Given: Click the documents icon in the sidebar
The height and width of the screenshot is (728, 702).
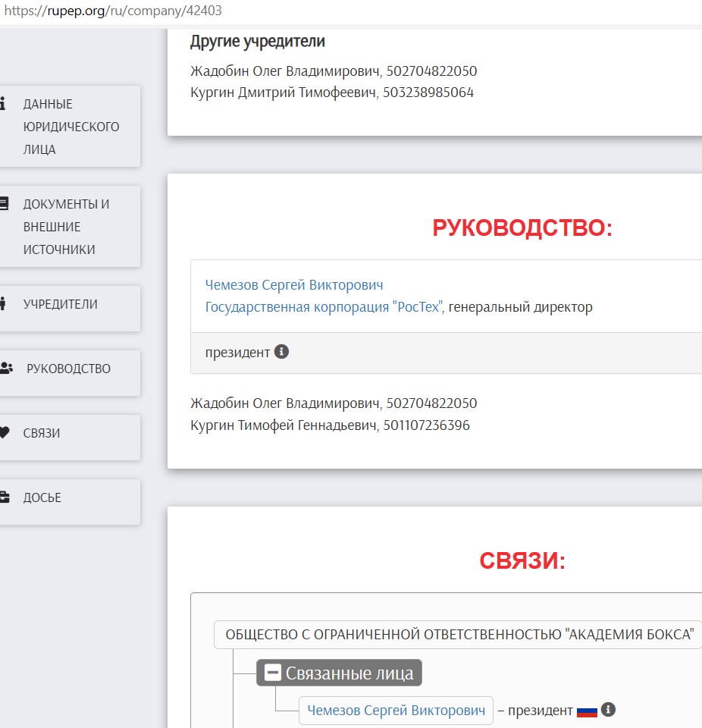Looking at the screenshot, I should point(3,203).
